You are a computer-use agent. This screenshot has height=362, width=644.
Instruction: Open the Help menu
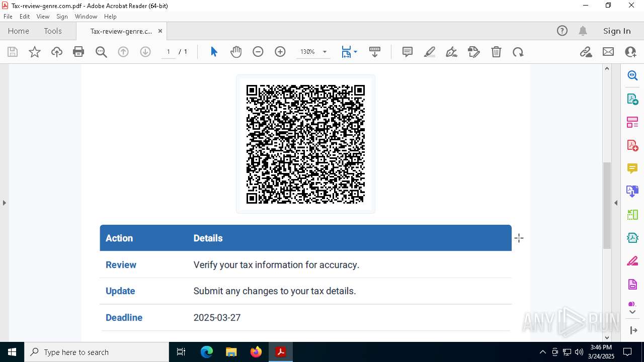(110, 17)
